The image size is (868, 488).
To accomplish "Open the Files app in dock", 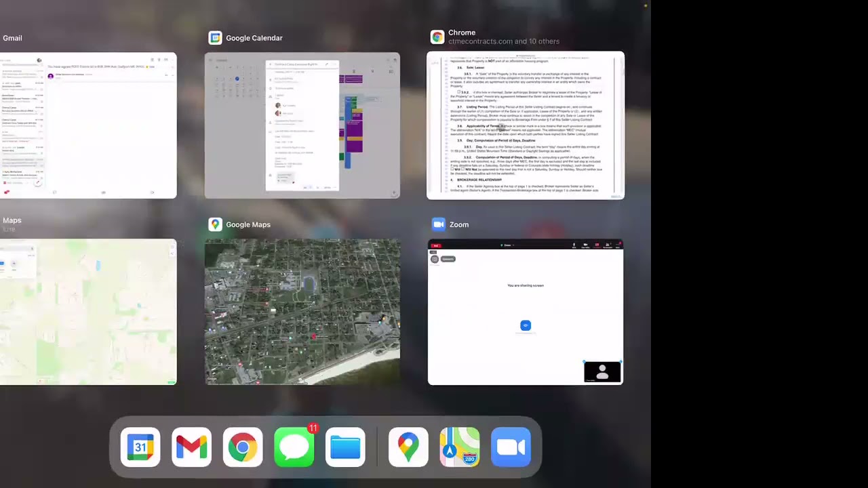I will coord(345,447).
